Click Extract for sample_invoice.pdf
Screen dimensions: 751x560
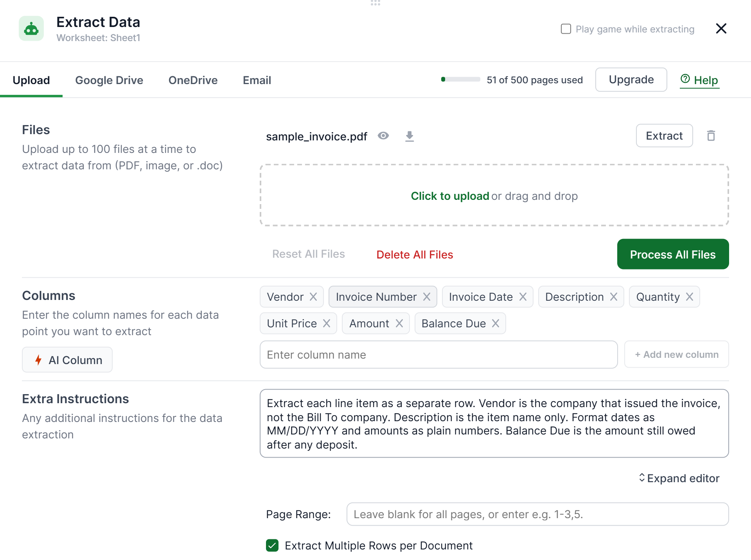click(x=664, y=136)
